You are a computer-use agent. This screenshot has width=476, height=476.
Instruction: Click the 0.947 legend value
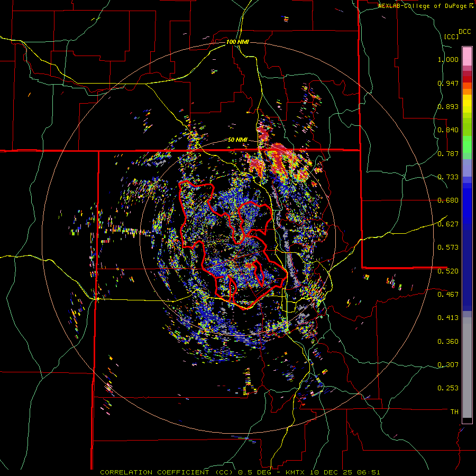448,83
